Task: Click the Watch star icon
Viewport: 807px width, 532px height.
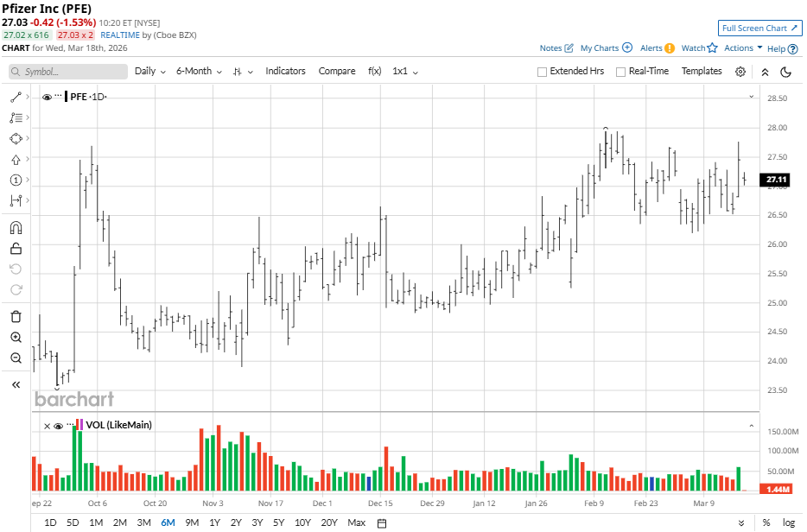Action: point(712,47)
